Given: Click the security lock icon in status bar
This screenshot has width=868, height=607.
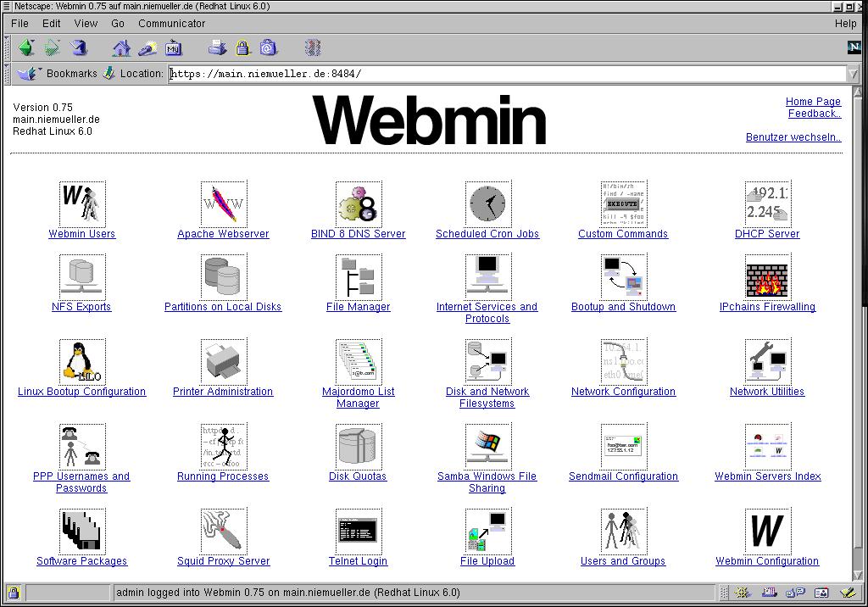Looking at the screenshot, I should [x=14, y=593].
